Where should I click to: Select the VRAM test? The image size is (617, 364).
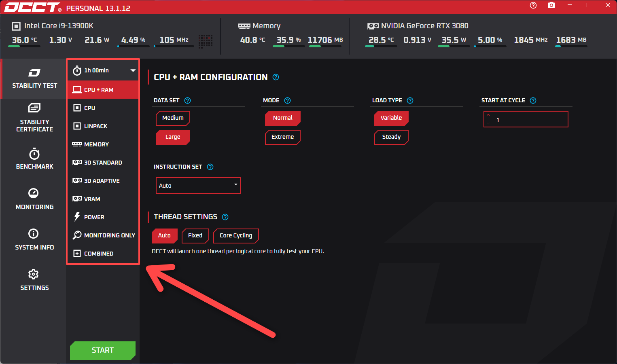pyautogui.click(x=103, y=199)
